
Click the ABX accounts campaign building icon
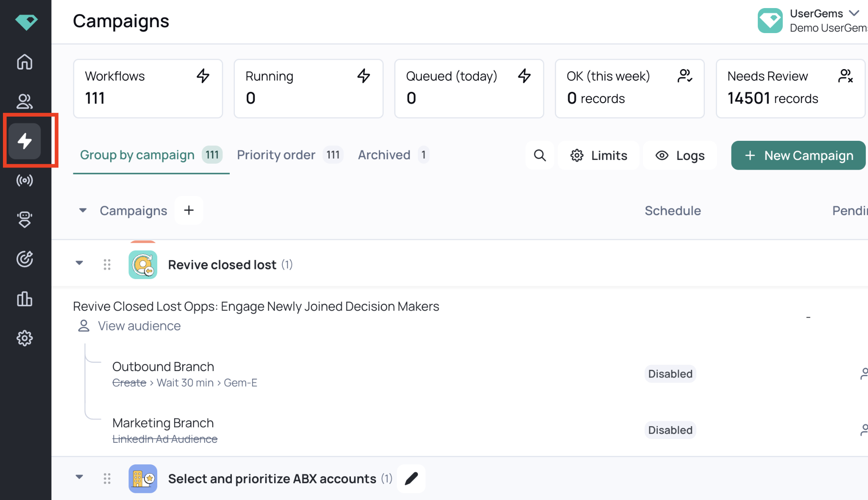[143, 479]
